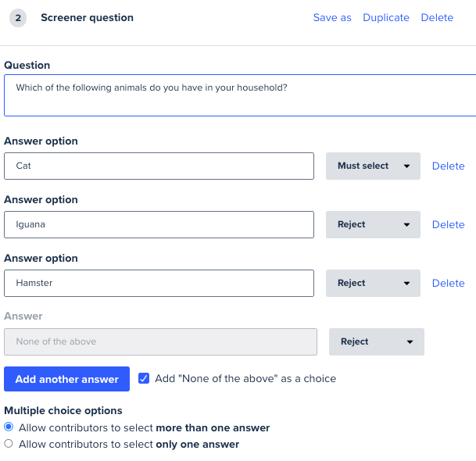Open the Must select dropdown for Cat
This screenshot has height=461, width=476.
point(373,166)
